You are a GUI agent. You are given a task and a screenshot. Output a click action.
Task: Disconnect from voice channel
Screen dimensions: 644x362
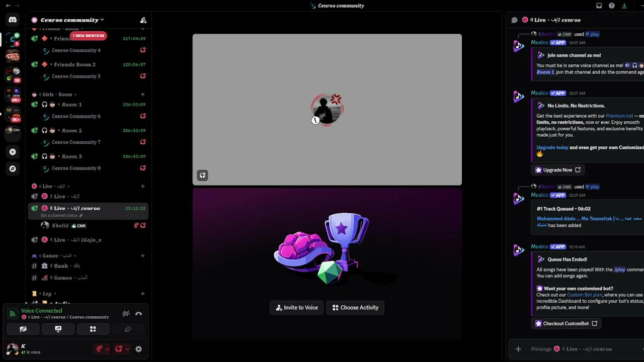pyautogui.click(x=138, y=314)
